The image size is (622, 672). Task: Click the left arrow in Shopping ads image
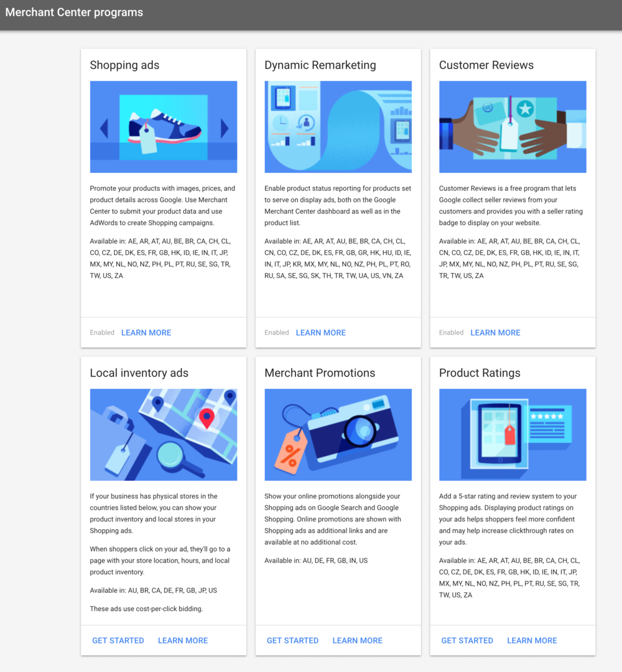104,128
